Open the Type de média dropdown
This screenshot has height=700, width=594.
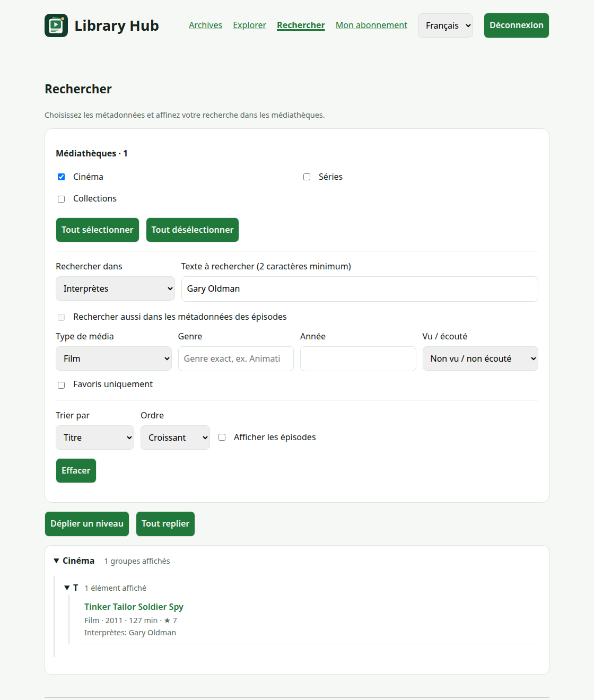113,358
